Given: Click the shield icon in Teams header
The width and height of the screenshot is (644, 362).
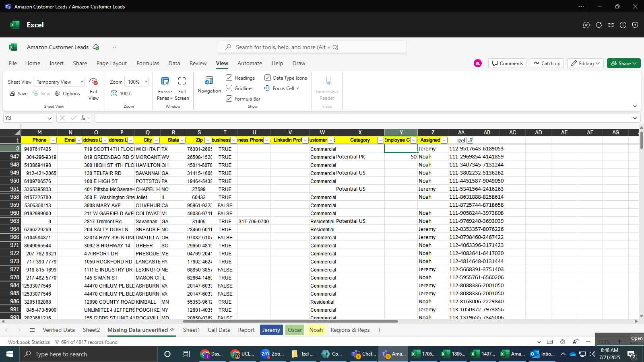Looking at the screenshot, I should (635, 25).
